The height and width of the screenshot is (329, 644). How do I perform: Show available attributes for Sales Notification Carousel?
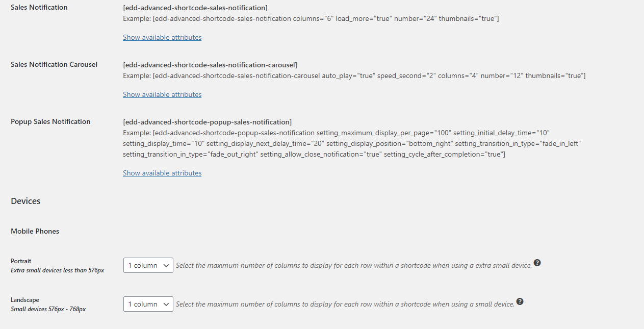point(162,94)
